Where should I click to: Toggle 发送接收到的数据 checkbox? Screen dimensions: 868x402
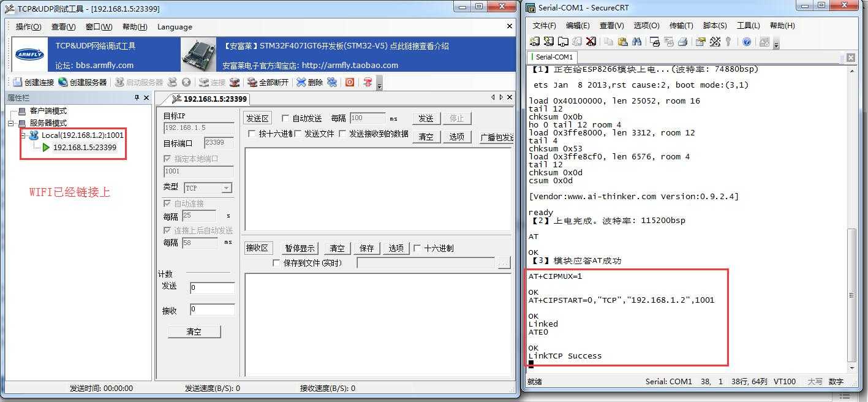click(x=343, y=134)
